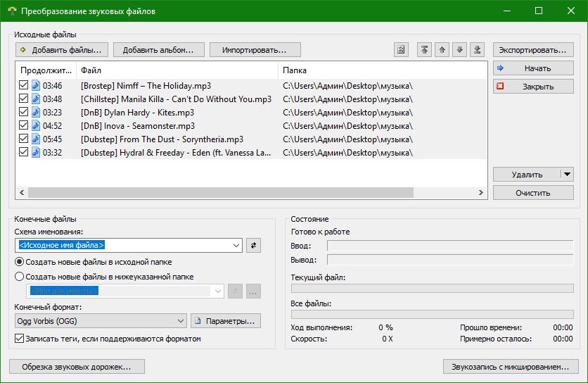
Task: Click music file icon for Inova - Seamonster
Action: (36, 125)
